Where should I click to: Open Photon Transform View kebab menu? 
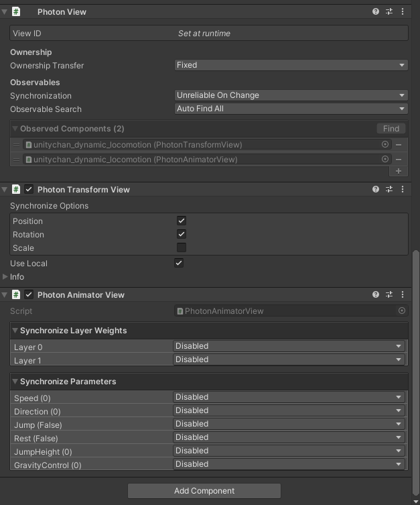[x=403, y=189]
